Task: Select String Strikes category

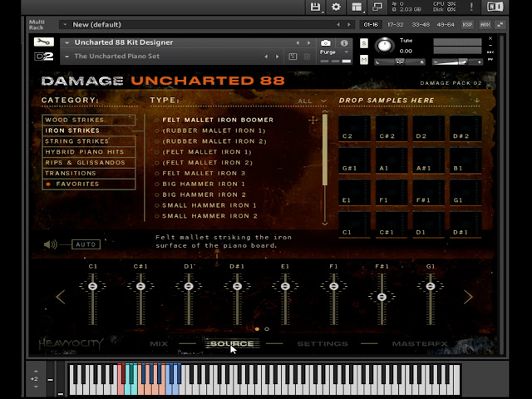Action: [x=89, y=141]
